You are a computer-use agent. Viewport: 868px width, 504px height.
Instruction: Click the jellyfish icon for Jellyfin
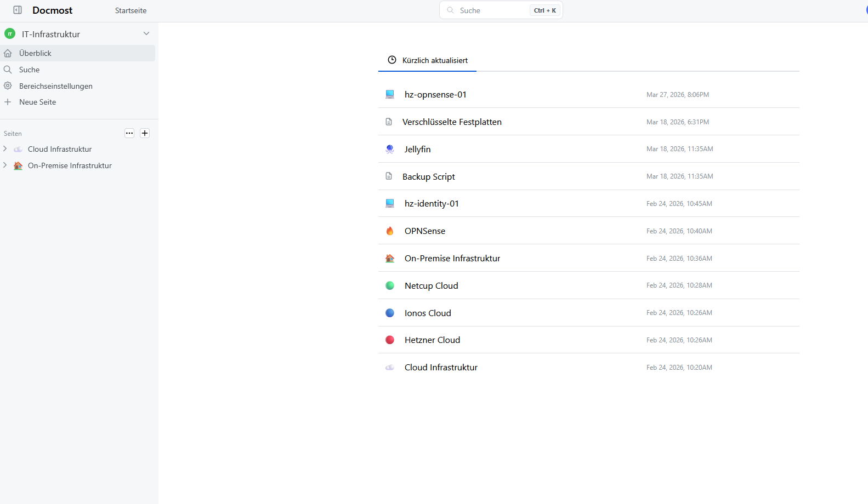click(x=390, y=149)
